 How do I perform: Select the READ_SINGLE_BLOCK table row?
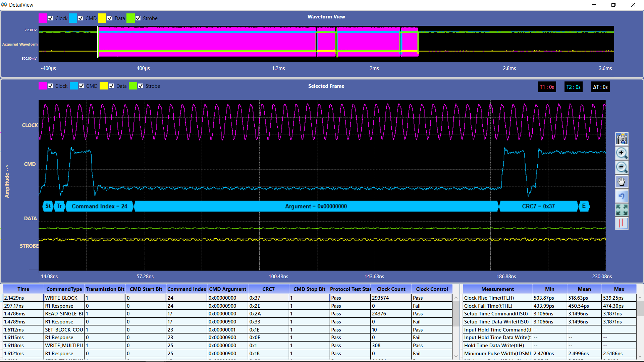[x=64, y=314]
